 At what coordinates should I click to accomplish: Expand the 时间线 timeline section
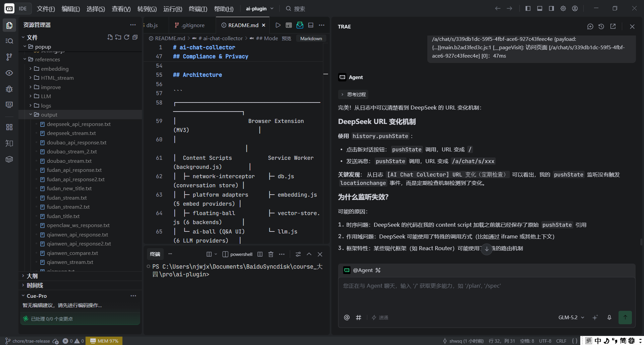[80, 285]
